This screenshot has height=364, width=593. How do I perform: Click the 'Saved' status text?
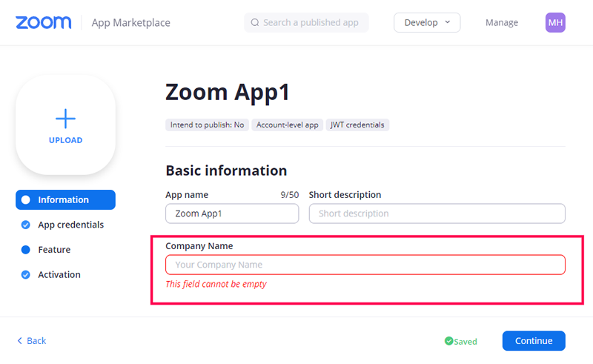[466, 341]
